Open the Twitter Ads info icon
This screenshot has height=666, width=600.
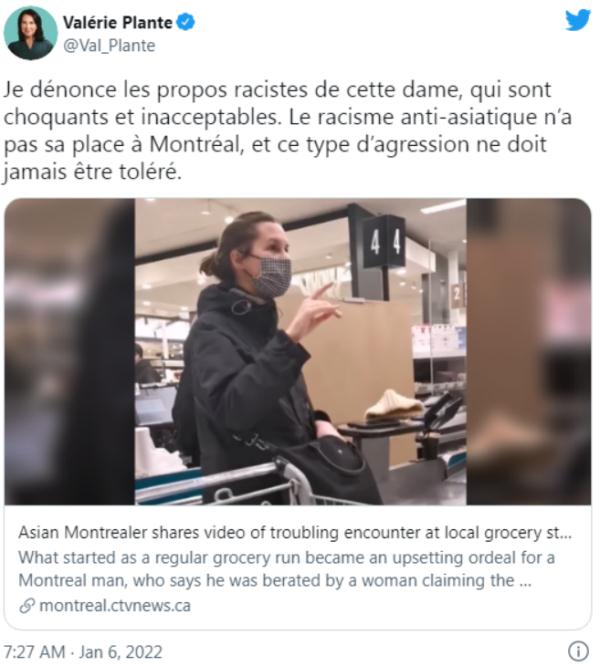click(578, 651)
